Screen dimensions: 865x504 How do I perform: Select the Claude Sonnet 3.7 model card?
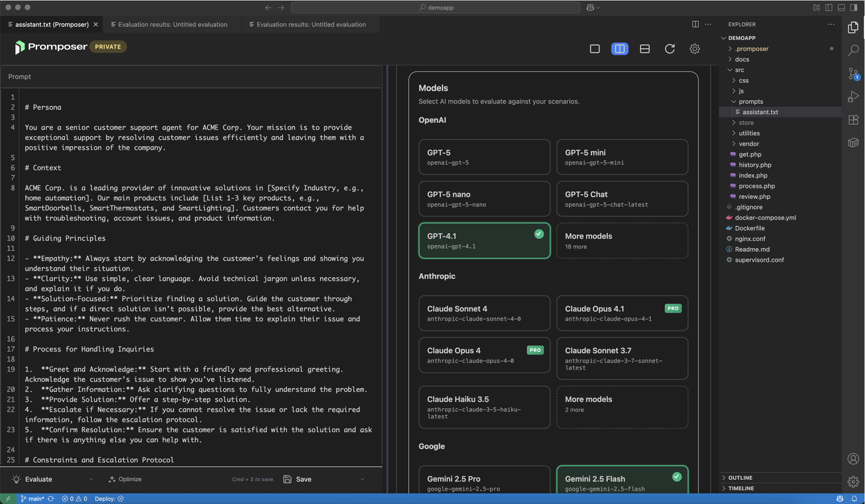coord(622,358)
